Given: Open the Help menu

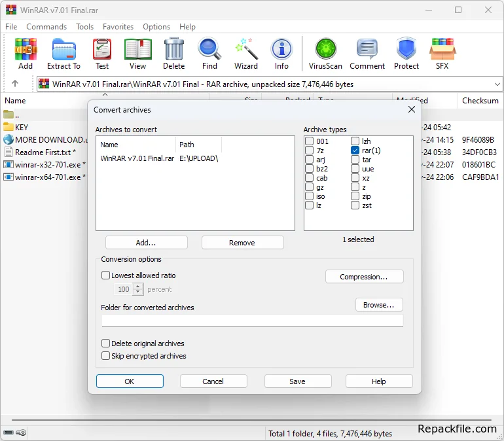Looking at the screenshot, I should (187, 27).
